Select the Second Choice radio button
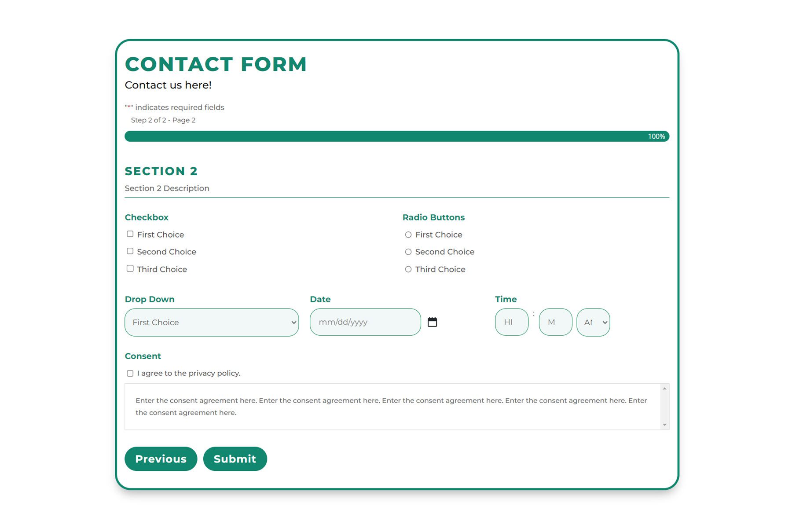 tap(408, 252)
